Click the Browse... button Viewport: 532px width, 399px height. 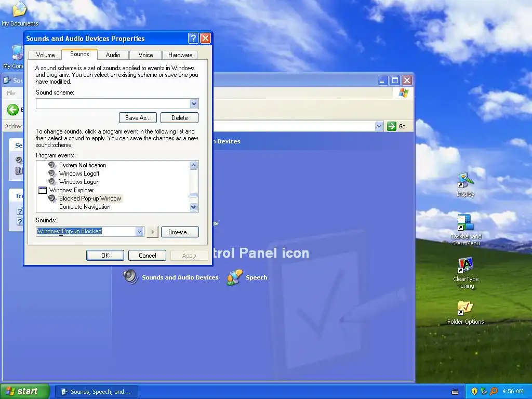pos(180,232)
